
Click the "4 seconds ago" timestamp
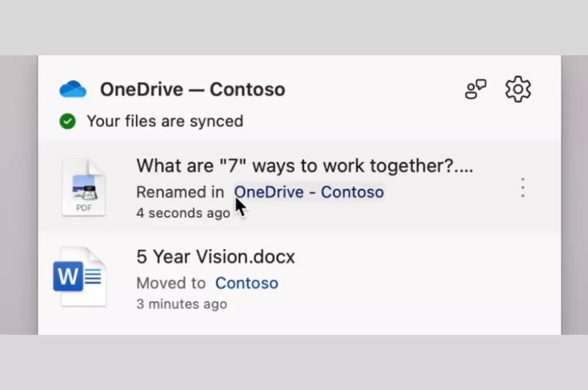(x=183, y=213)
